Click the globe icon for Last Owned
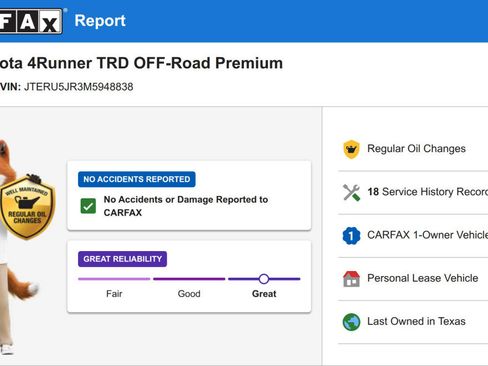 (351, 322)
